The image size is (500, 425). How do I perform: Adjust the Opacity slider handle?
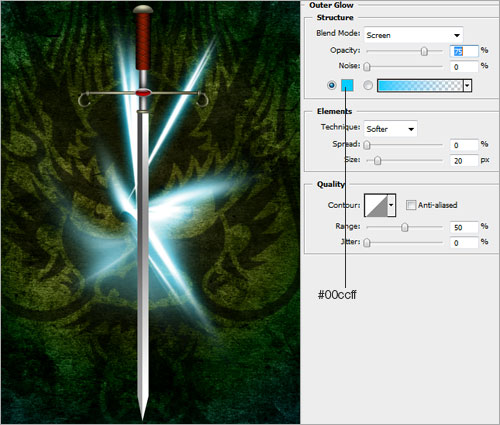(424, 51)
